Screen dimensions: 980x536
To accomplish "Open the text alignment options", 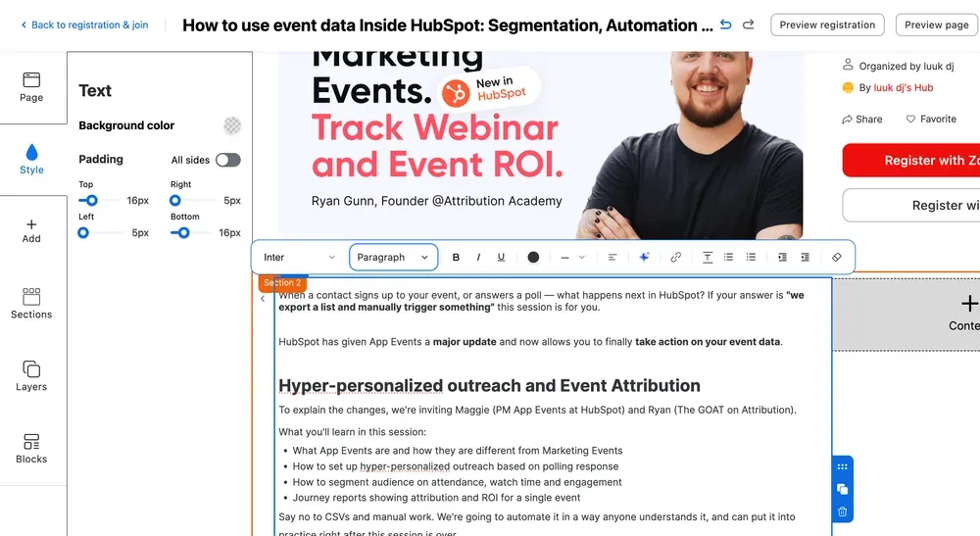I will pyautogui.click(x=612, y=258).
